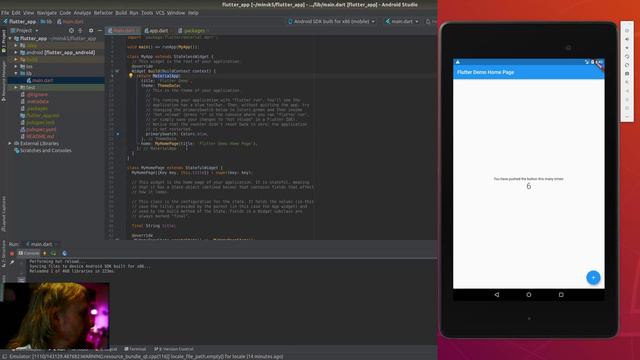
Task: Tap the Android recents square button
Action: (x=561, y=294)
